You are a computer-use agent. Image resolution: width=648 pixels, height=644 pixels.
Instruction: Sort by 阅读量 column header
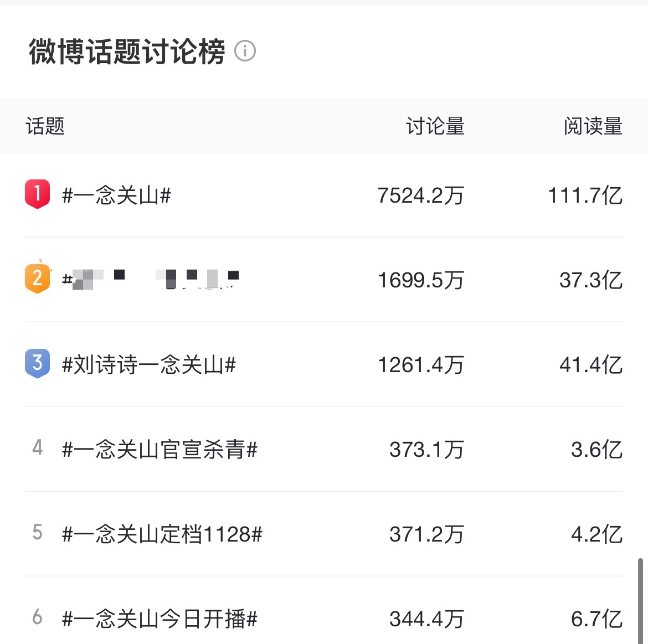point(593,126)
